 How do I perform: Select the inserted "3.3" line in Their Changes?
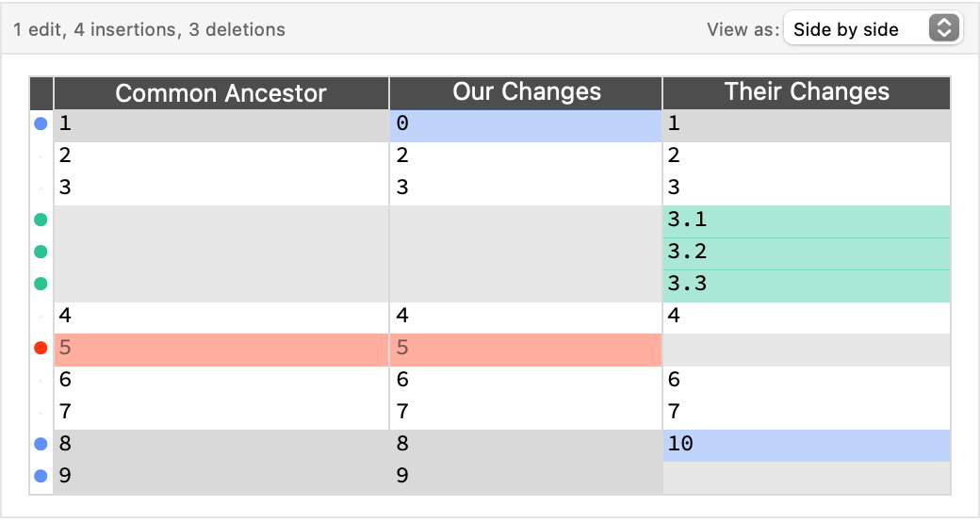click(807, 284)
